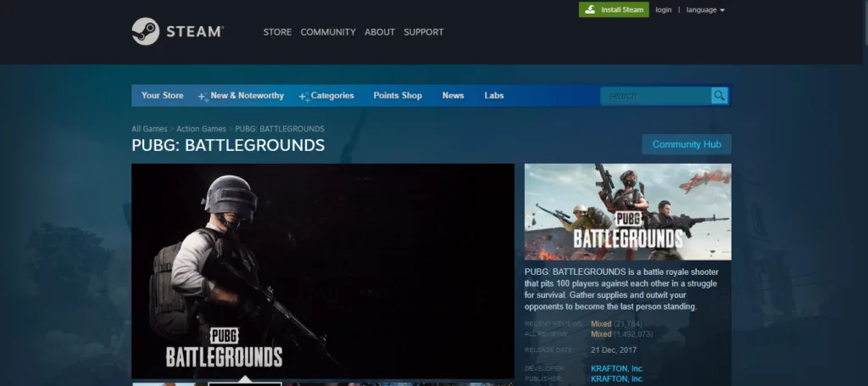This screenshot has width=868, height=386.
Task: Expand the New & Noteworthy menu
Action: tap(242, 96)
